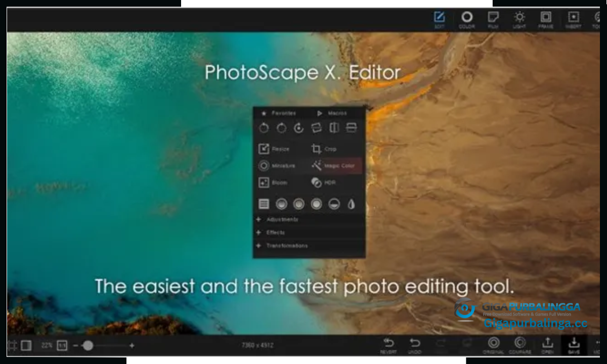Open the Favorites section
This screenshot has height=364, width=607.
[x=278, y=113]
